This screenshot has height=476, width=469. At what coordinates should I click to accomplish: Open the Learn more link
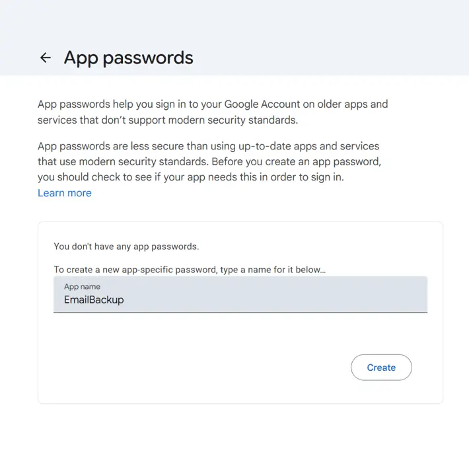65,193
